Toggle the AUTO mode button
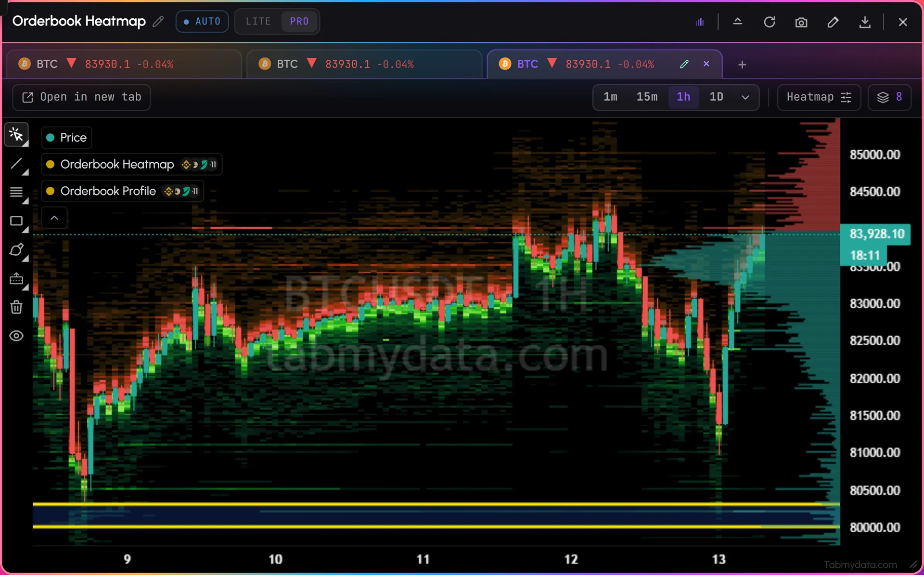924x575 pixels. [x=202, y=22]
